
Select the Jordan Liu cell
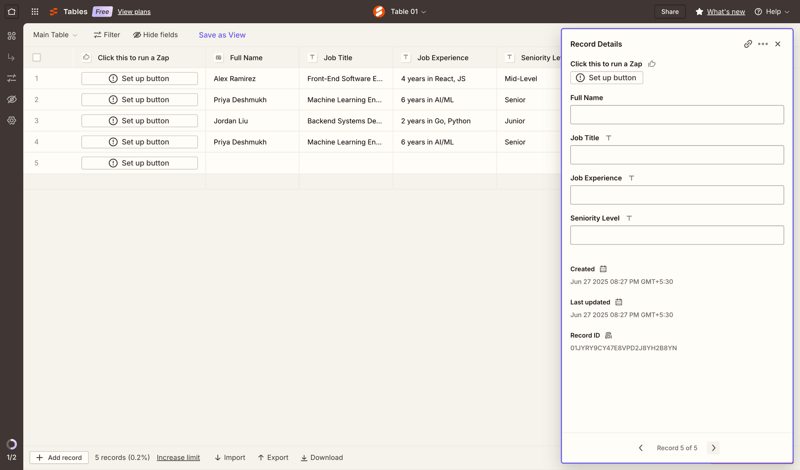253,121
